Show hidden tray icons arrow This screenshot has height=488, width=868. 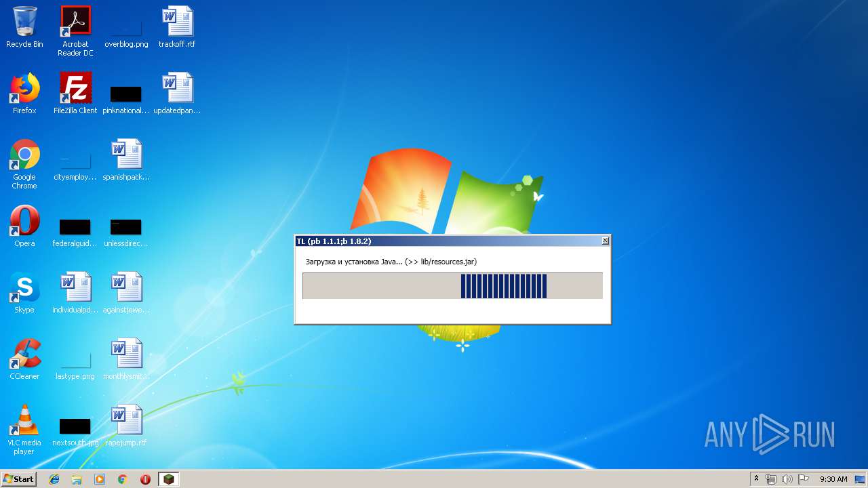pyautogui.click(x=756, y=479)
